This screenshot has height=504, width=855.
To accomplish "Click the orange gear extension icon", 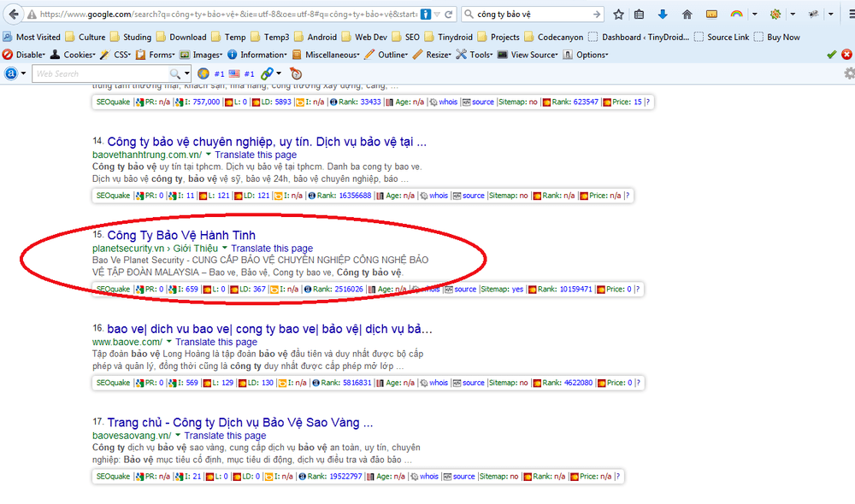I will pos(775,15).
